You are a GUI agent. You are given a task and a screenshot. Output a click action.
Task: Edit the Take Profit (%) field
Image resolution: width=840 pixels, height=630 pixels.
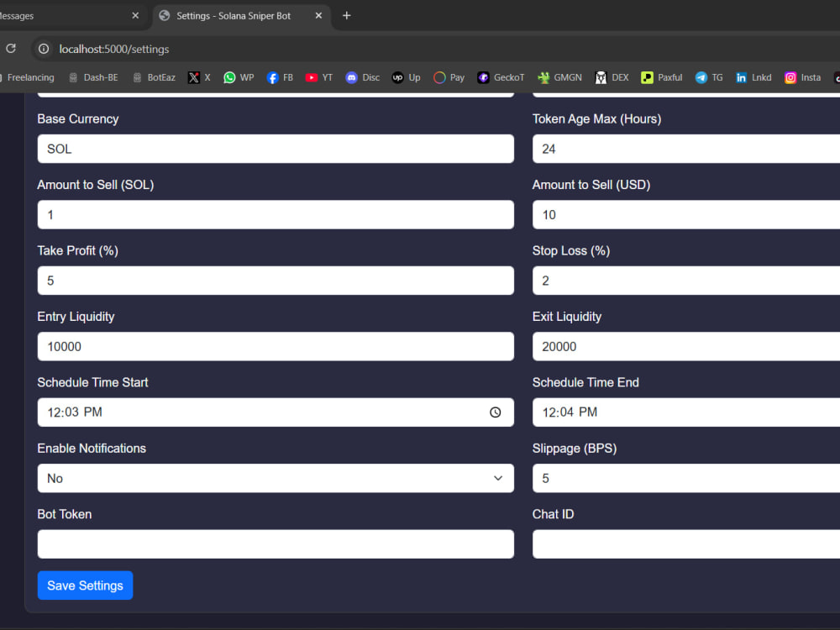tap(276, 281)
